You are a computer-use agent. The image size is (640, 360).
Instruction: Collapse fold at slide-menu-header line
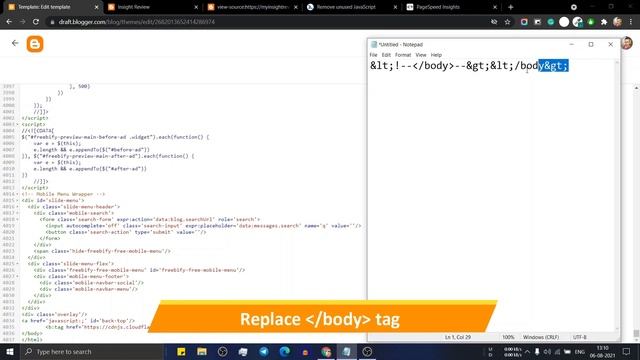pyautogui.click(x=18, y=207)
